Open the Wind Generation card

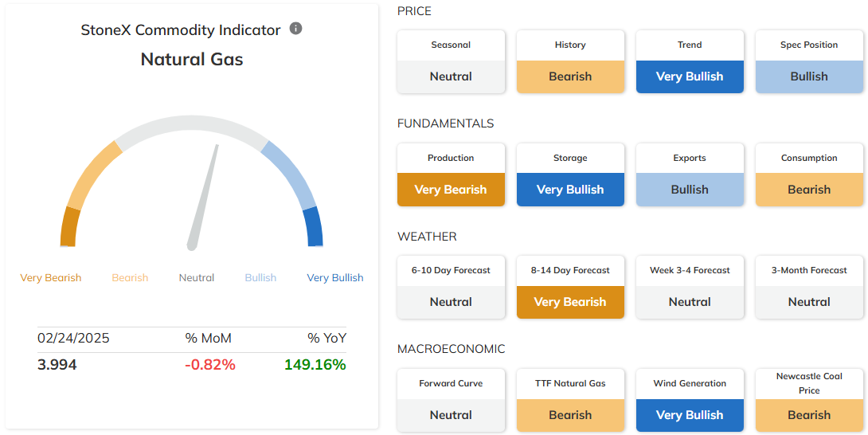tap(690, 400)
